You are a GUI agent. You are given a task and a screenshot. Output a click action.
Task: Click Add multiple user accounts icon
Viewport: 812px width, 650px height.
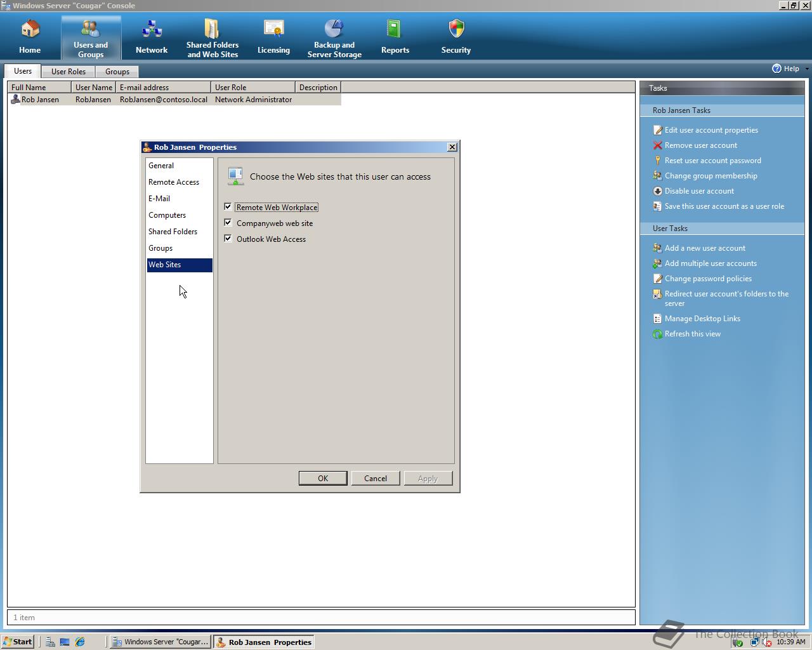point(658,263)
